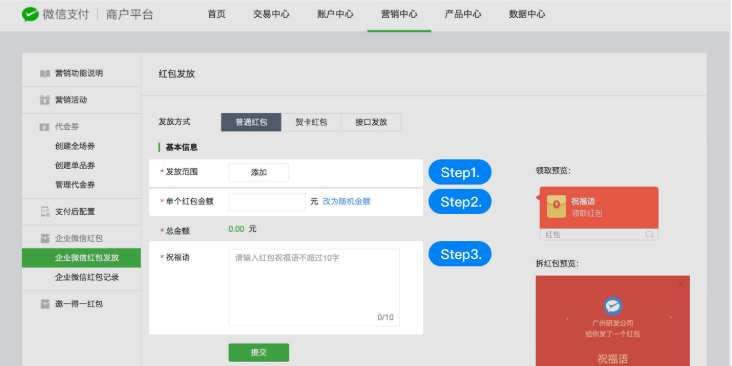
Task: Focus the 祝福语 text area
Action: pos(314,287)
